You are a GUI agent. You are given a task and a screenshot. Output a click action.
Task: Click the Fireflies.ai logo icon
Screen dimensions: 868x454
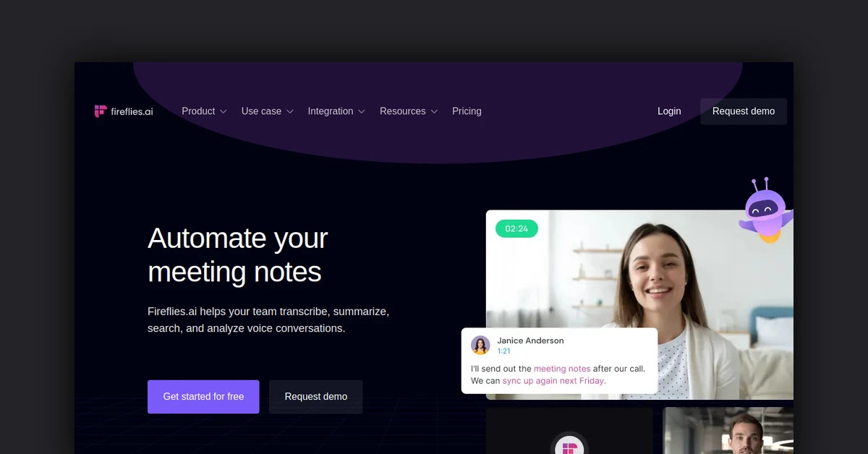[x=101, y=111]
